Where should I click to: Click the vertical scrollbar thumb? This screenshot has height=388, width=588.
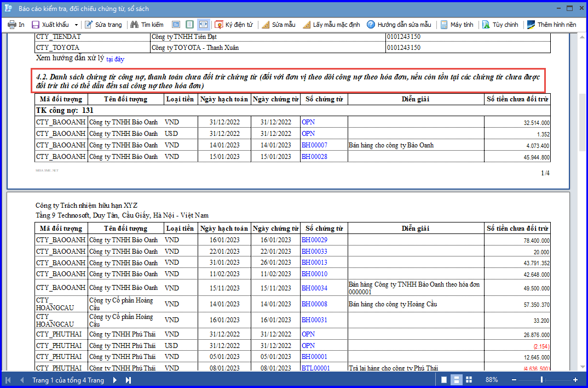point(582,122)
